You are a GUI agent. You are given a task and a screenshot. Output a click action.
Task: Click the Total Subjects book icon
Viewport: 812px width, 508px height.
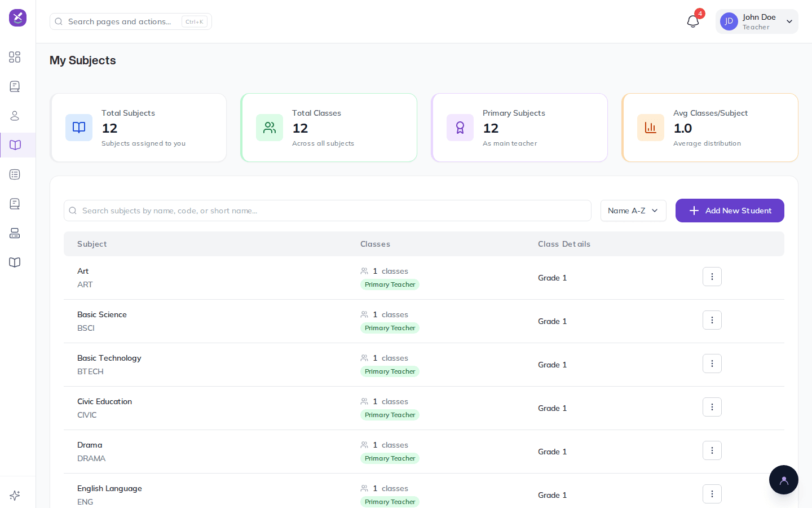tap(79, 128)
